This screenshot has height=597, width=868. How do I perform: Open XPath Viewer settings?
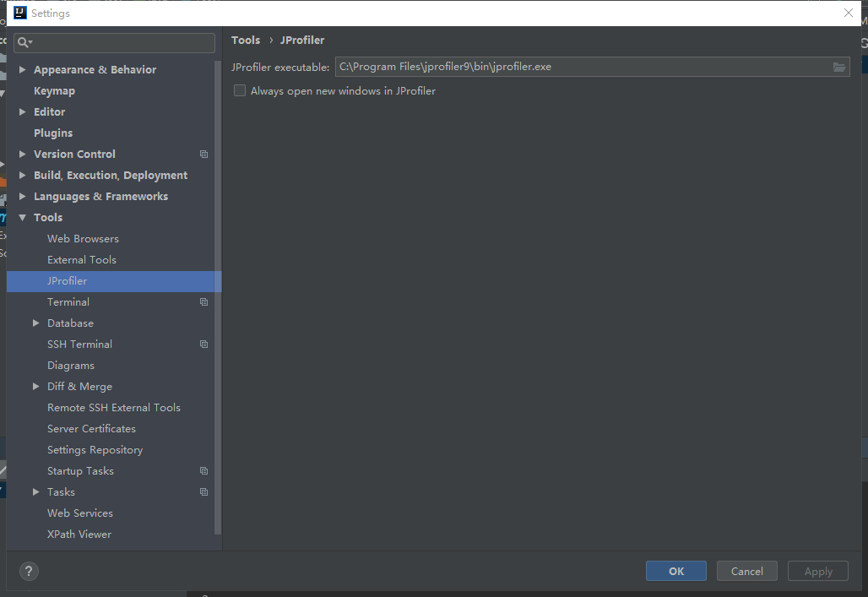(79, 535)
